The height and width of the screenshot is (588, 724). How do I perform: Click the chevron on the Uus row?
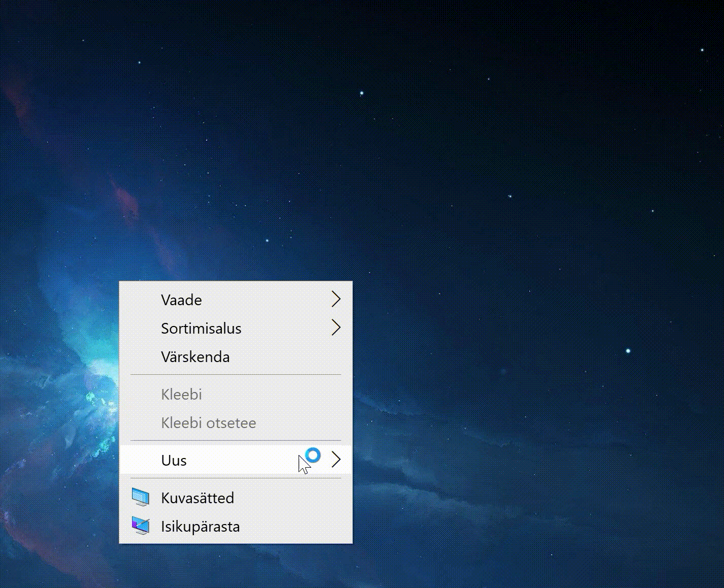[x=336, y=460]
